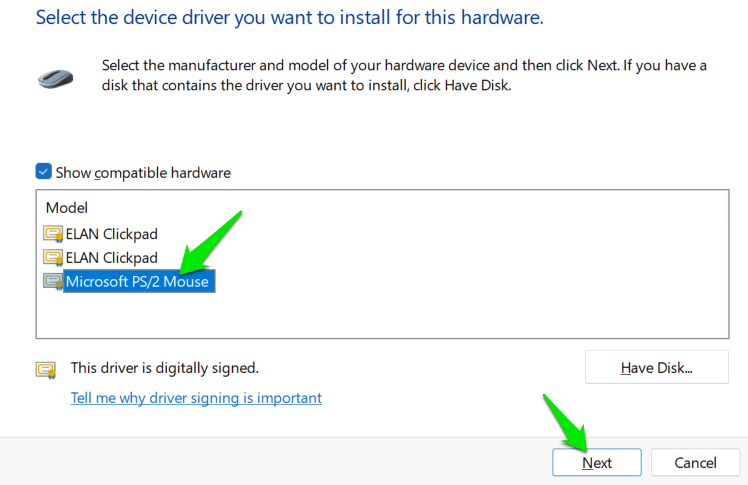Click the Model column header

67,208
